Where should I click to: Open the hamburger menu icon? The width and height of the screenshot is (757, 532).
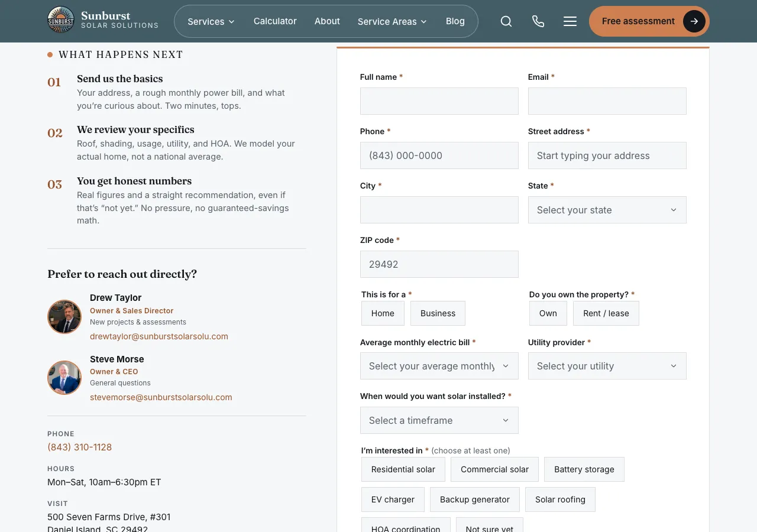click(570, 21)
